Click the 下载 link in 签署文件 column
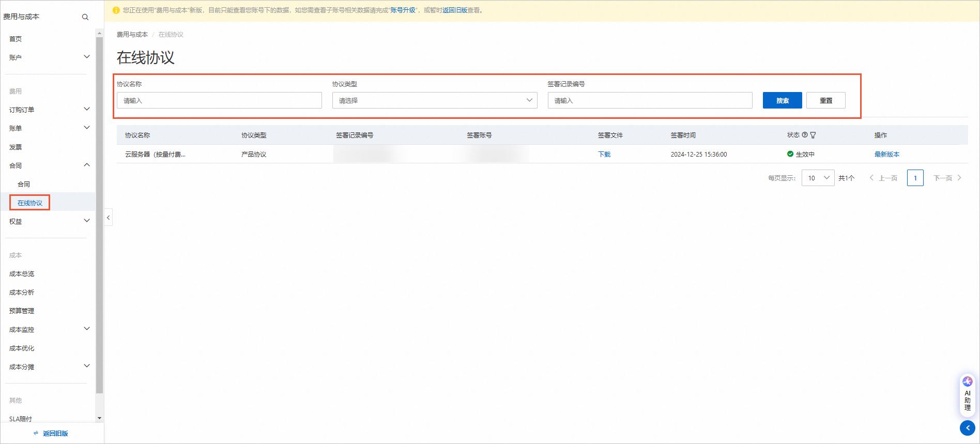 click(x=604, y=155)
